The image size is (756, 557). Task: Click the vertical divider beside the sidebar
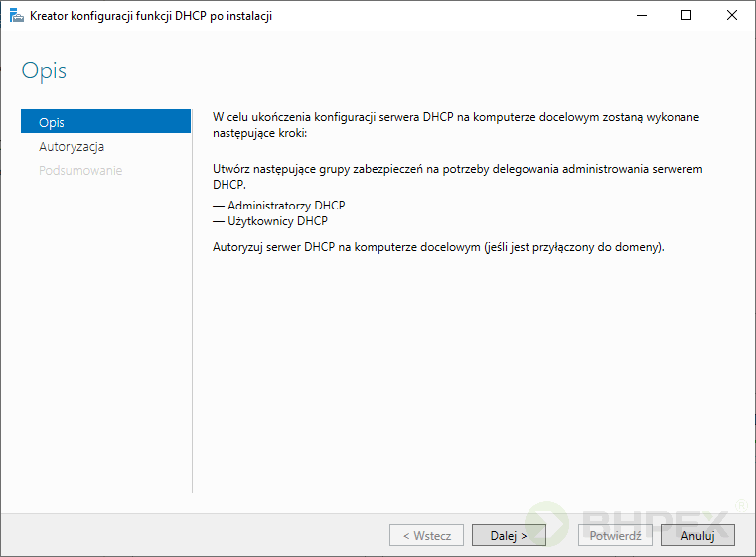[192, 298]
